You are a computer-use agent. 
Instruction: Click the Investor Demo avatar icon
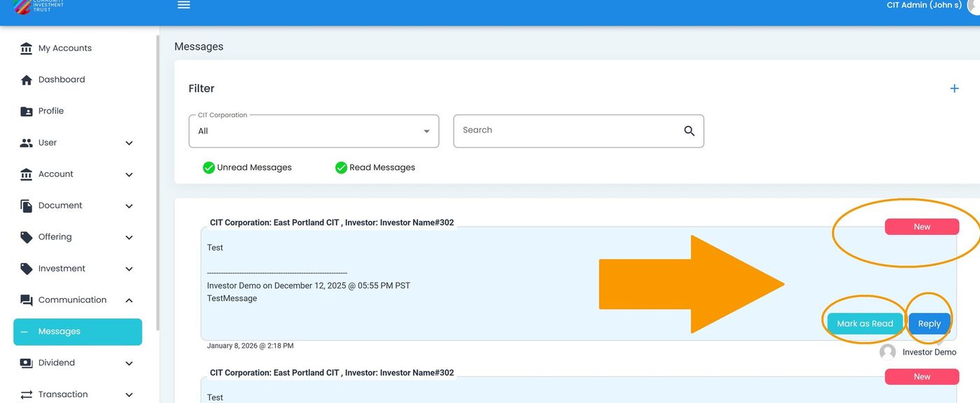(x=888, y=352)
